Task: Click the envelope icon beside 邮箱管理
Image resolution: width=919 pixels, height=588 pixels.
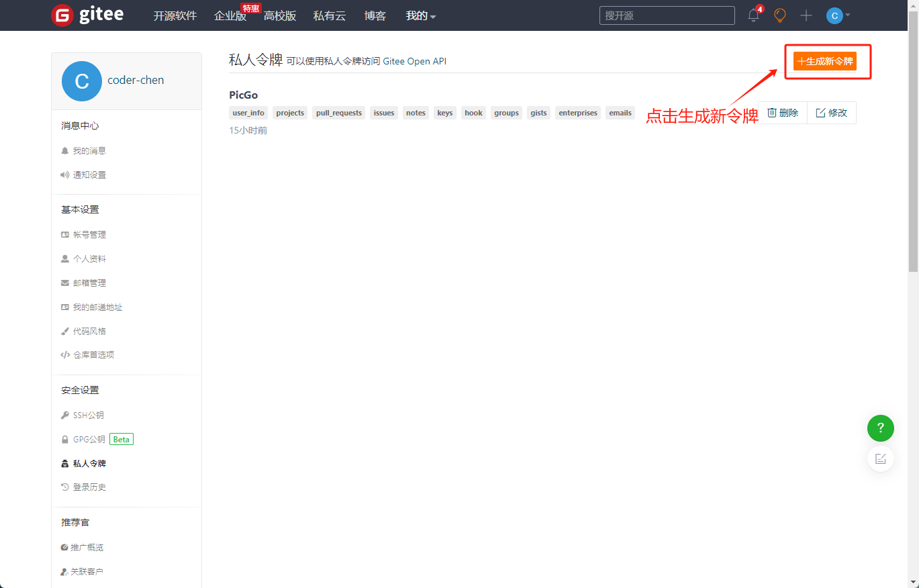Action: 64,283
